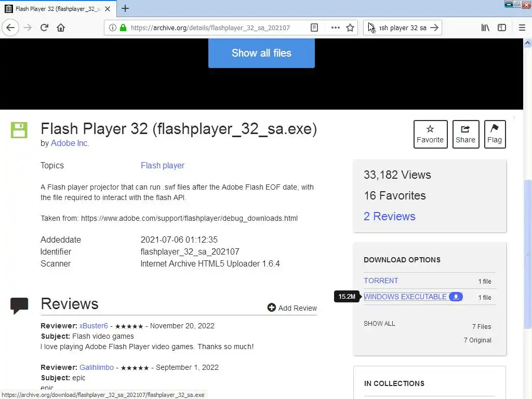532x399 pixels.
Task: Open the Firefox hamburger menu
Action: coord(522,28)
